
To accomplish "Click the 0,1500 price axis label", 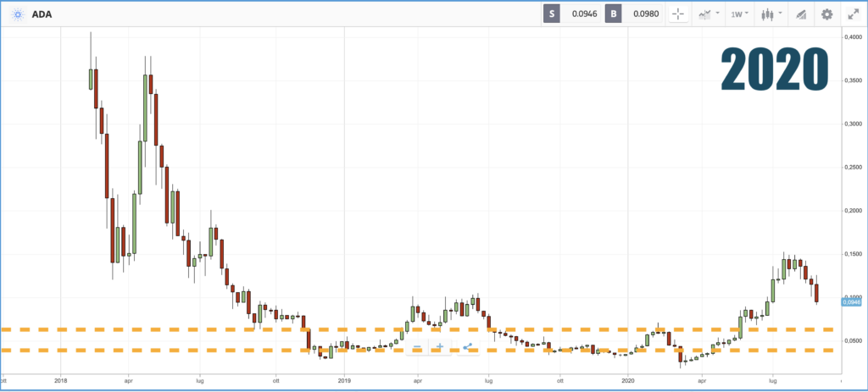I will (851, 254).
